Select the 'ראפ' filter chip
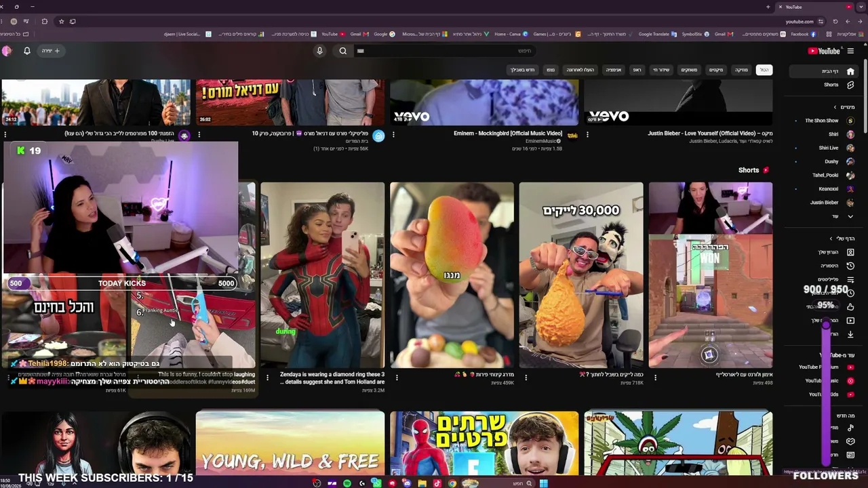 (x=637, y=70)
